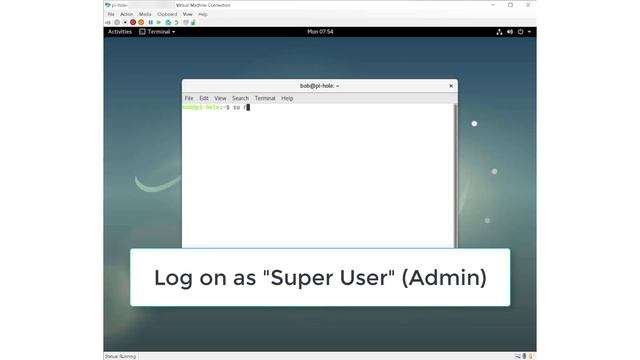Open the network icon in GNOME top bar
The width and height of the screenshot is (640, 360).
499,32
